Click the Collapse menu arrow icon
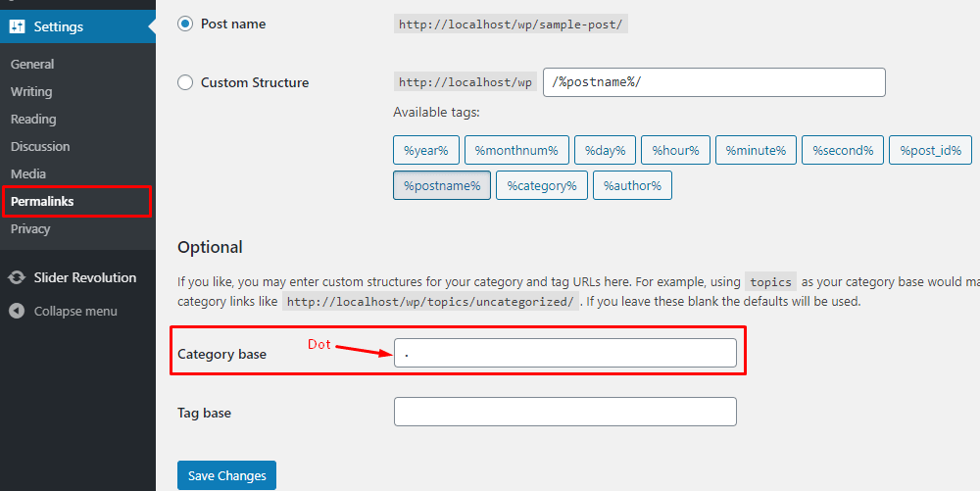Viewport: 980px width, 491px height. click(x=17, y=311)
